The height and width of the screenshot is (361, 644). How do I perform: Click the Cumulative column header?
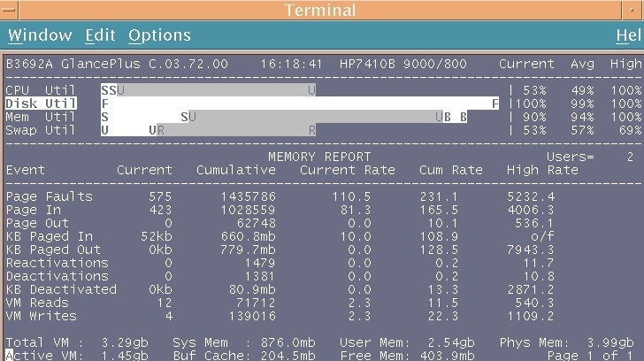[x=236, y=170]
